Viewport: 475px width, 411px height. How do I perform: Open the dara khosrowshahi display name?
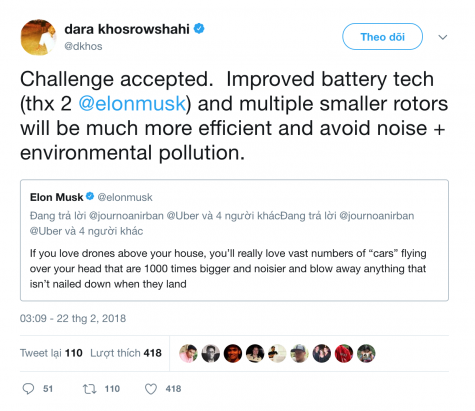coord(127,29)
